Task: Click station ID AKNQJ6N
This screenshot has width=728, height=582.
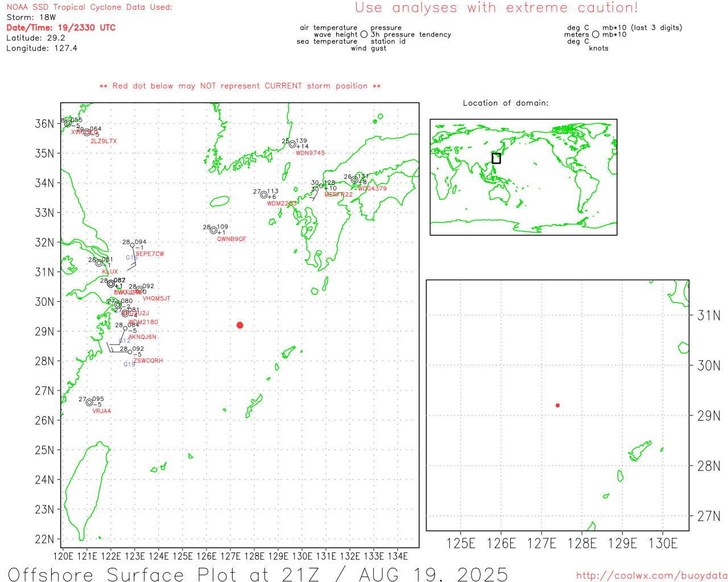Action: coord(142,337)
